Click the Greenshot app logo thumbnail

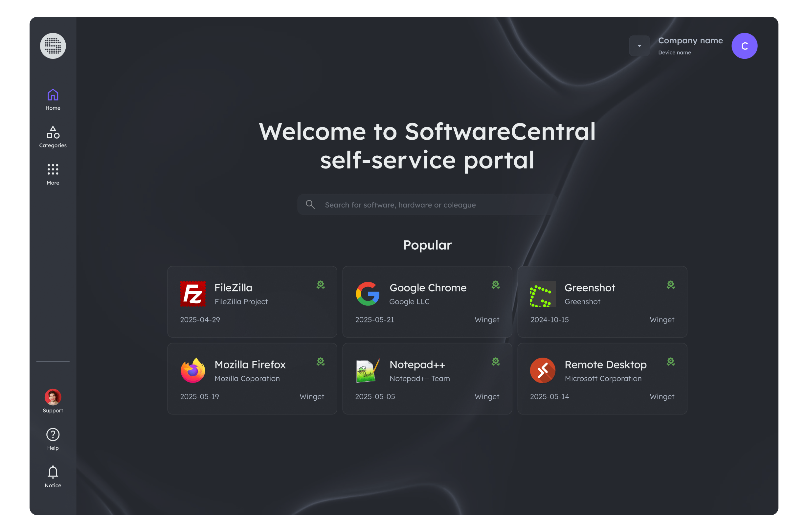pyautogui.click(x=543, y=294)
